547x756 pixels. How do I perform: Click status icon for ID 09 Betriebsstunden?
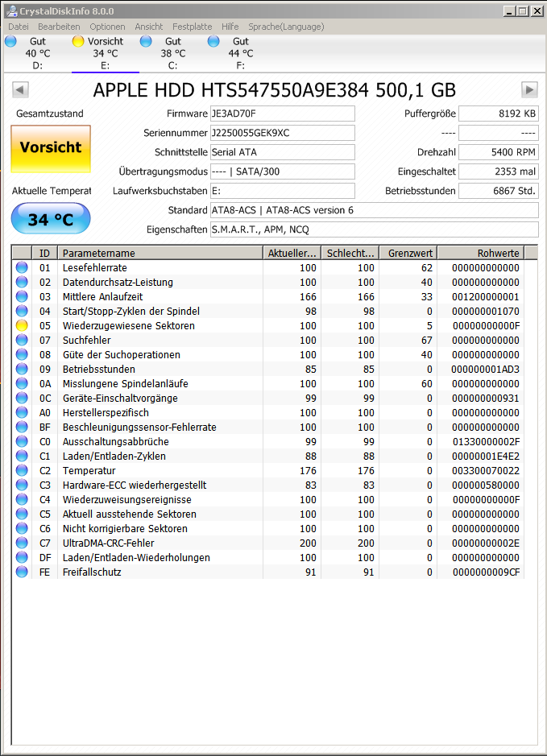point(22,369)
